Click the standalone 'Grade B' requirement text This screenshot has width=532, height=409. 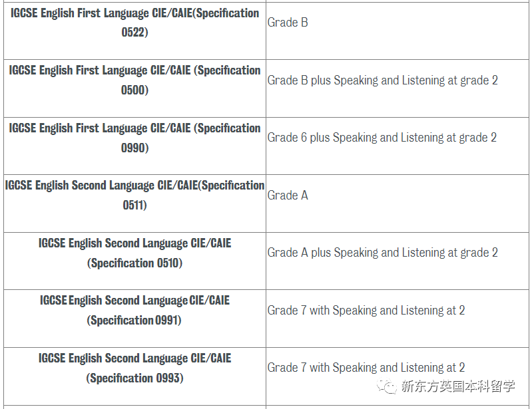pos(288,23)
